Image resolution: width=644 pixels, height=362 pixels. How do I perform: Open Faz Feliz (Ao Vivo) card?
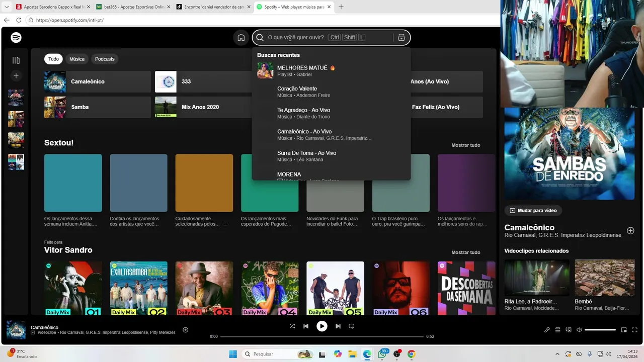click(447, 107)
